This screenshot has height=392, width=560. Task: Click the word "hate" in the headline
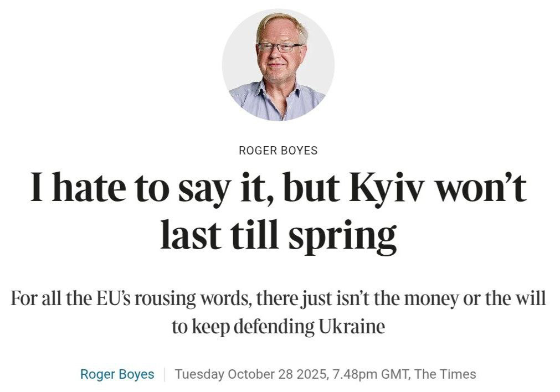pos(91,187)
